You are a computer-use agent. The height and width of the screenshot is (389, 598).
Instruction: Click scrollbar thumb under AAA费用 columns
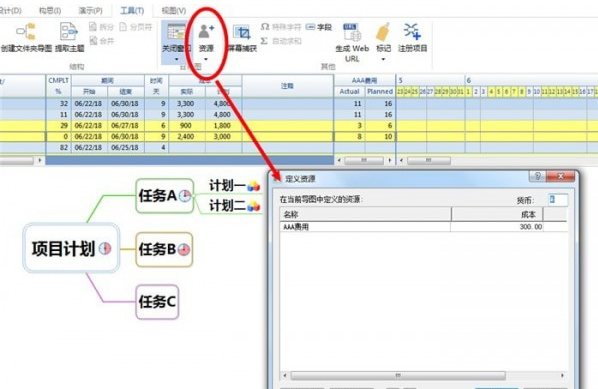coord(364,161)
